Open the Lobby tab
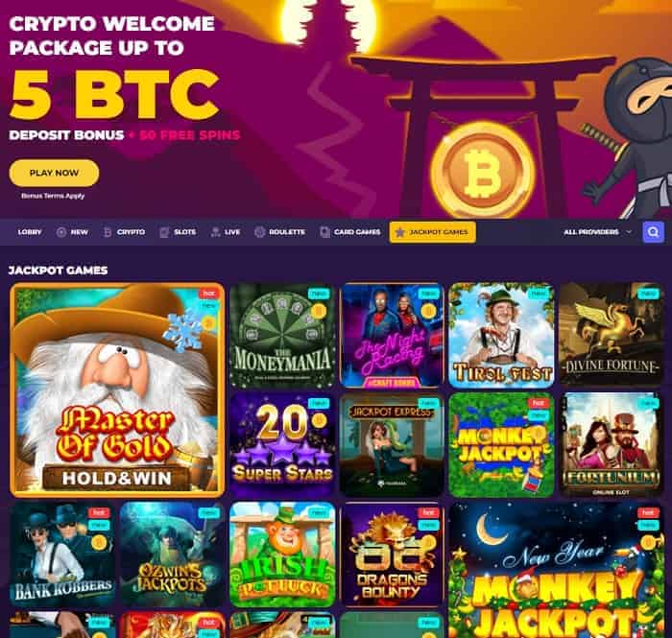Screen dimensions: 672x638 point(30,232)
